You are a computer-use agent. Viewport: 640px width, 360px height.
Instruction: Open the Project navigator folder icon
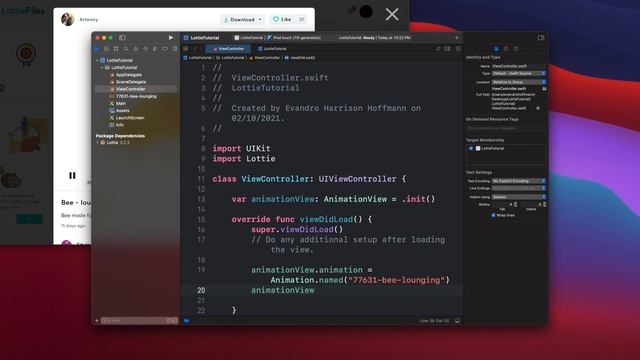[x=97, y=49]
